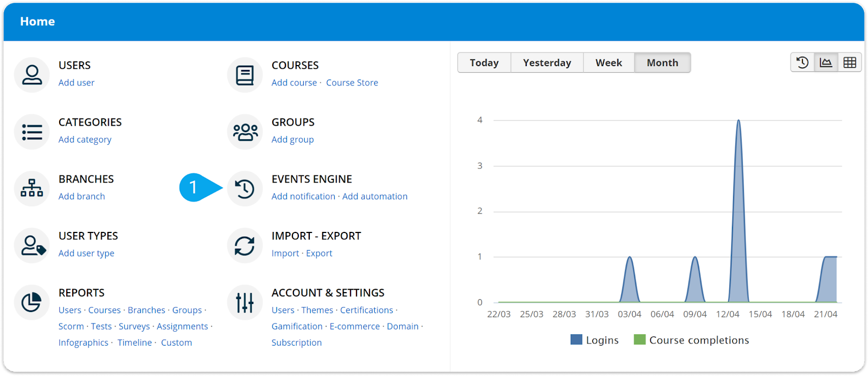Switch to the table grid view icon
The height and width of the screenshot is (376, 868).
[850, 62]
